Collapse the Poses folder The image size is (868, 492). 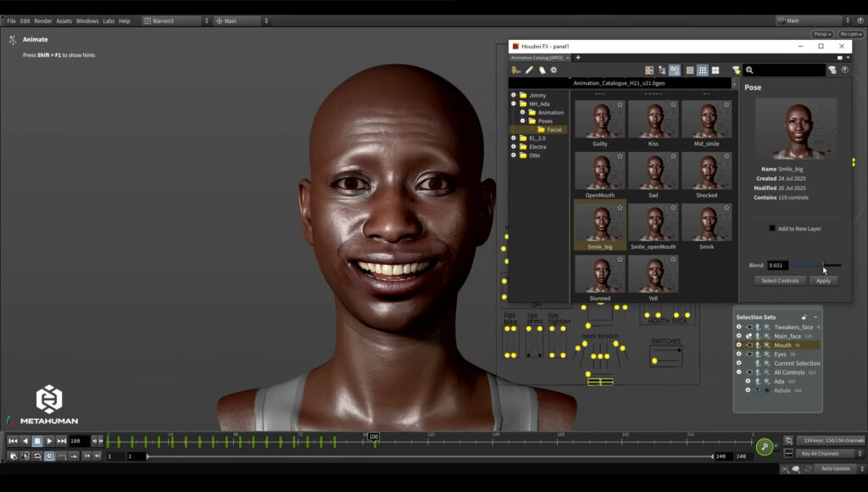[522, 120]
